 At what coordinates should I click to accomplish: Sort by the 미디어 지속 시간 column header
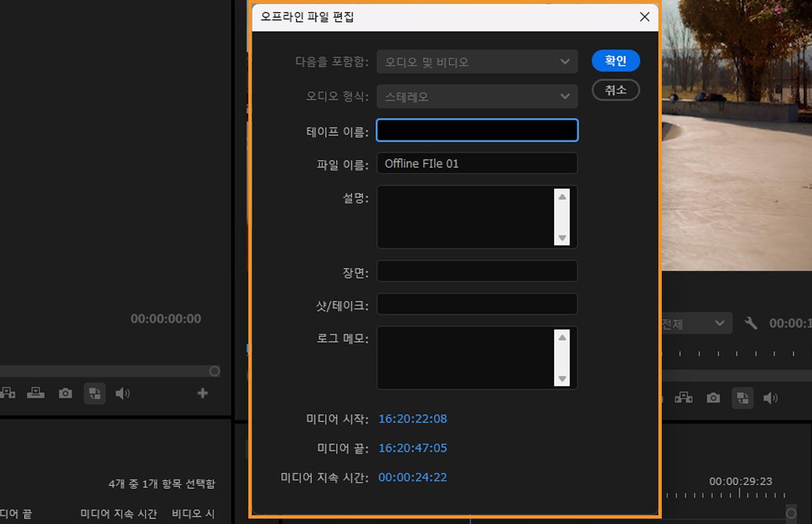pyautogui.click(x=118, y=514)
